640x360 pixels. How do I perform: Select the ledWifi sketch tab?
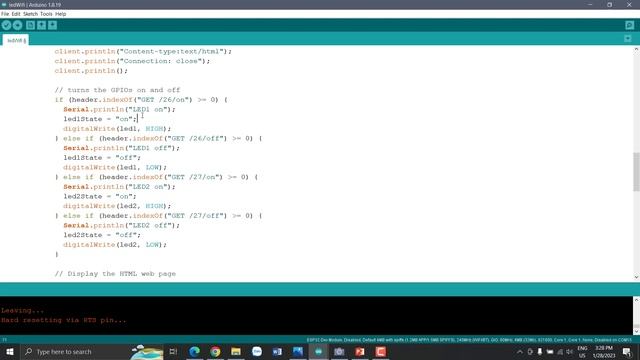16,40
